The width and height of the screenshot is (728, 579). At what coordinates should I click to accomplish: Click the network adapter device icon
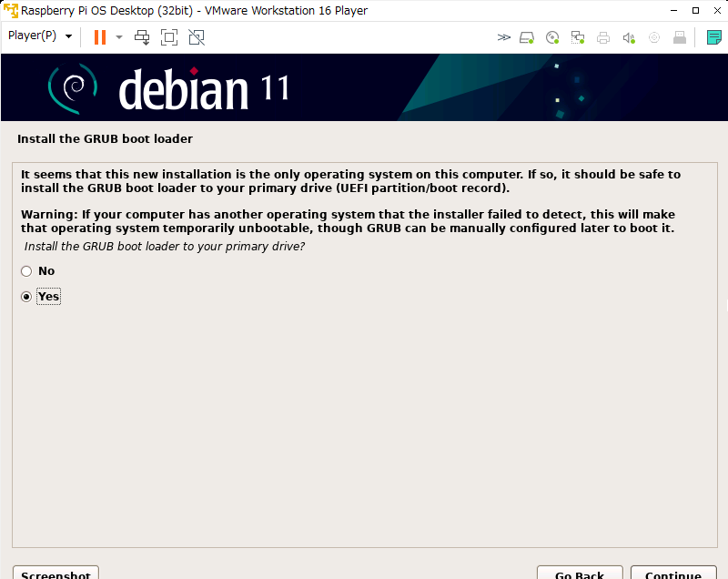point(578,37)
